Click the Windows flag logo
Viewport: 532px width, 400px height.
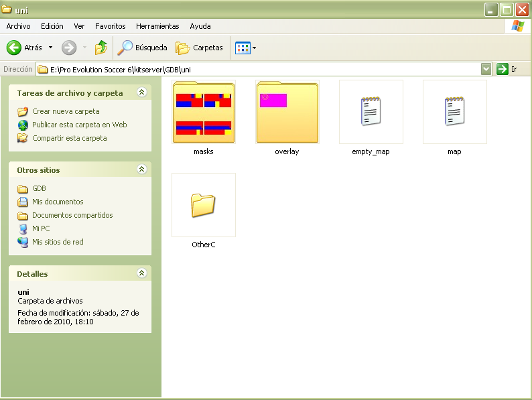click(518, 25)
